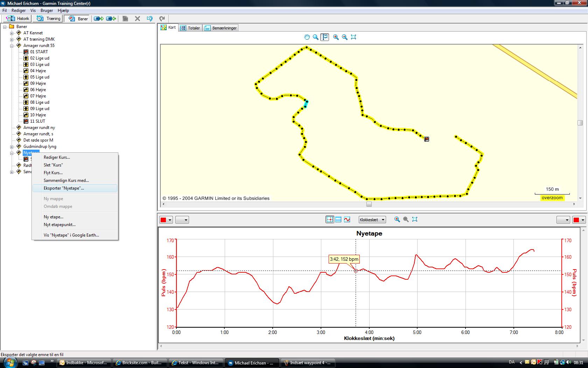Open the Historik view button
Viewport: 588px width, 368px height.
coord(17,19)
